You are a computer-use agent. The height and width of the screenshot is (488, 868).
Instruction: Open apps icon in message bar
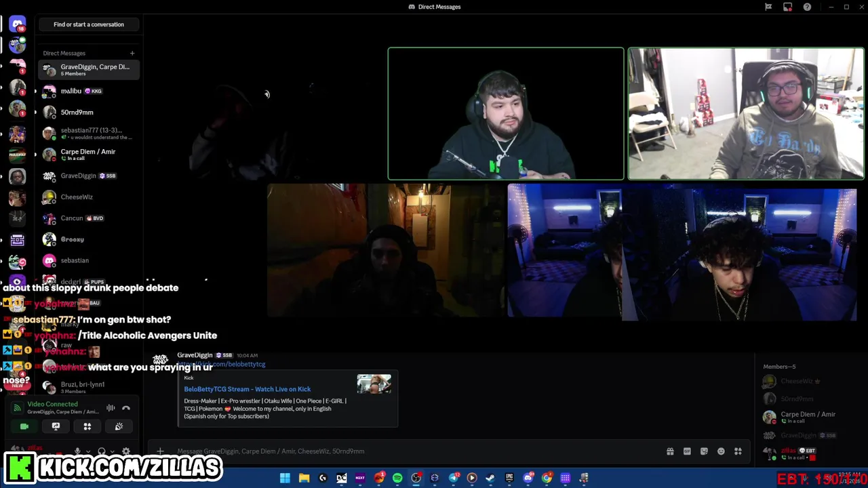(x=738, y=451)
